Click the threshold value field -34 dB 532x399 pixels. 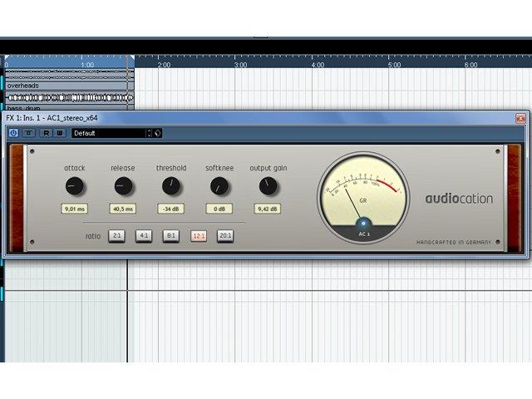point(171,209)
